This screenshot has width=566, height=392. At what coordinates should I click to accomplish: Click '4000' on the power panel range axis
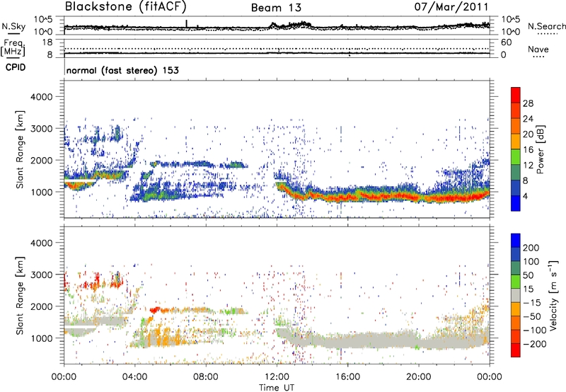pos(41,97)
